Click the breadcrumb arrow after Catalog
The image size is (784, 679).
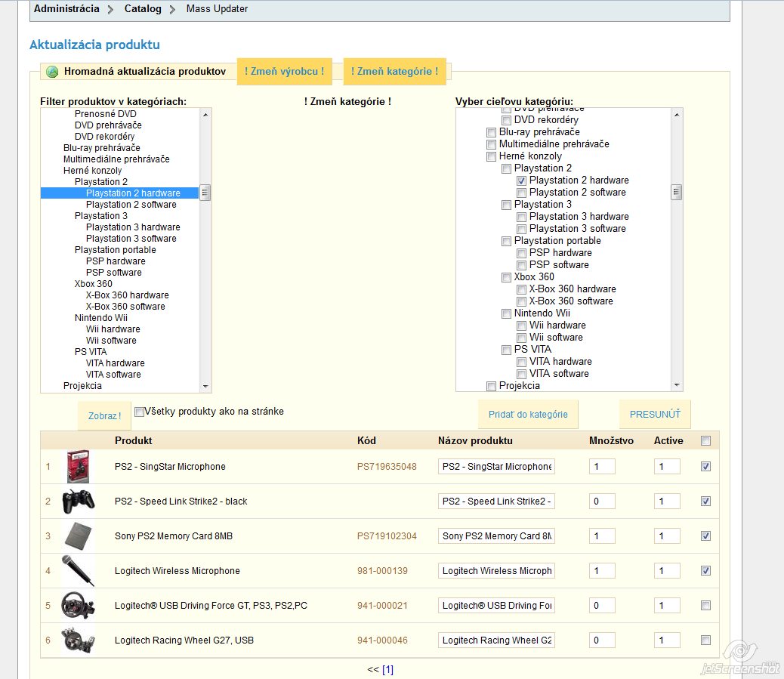pyautogui.click(x=172, y=10)
